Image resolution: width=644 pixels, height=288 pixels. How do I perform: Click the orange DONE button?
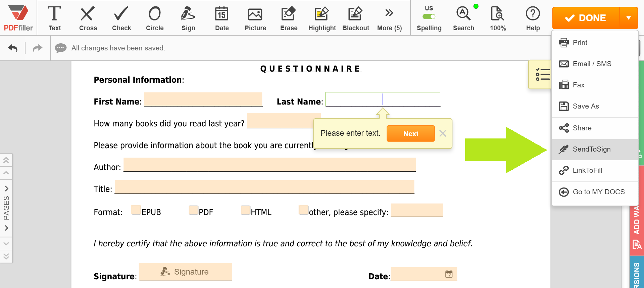[586, 18]
